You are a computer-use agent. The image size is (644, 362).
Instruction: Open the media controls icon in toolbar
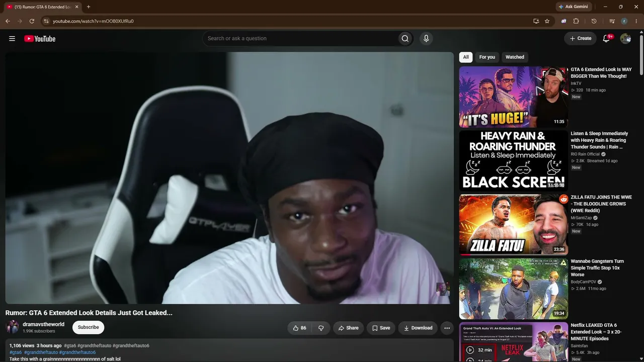[612, 21]
